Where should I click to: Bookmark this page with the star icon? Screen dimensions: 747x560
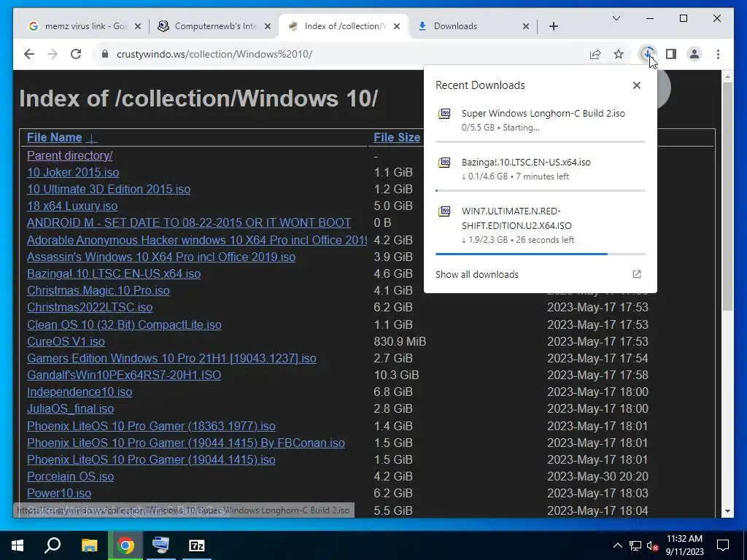coord(619,54)
